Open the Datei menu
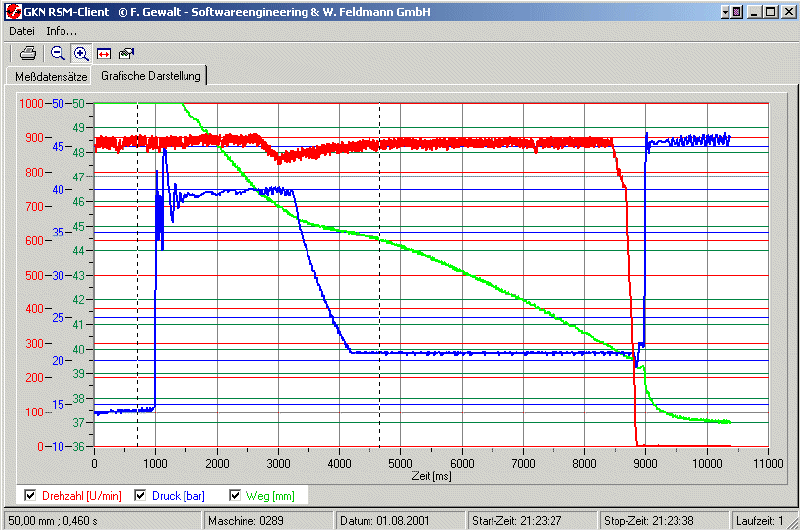The width and height of the screenshot is (800, 530). tap(22, 31)
